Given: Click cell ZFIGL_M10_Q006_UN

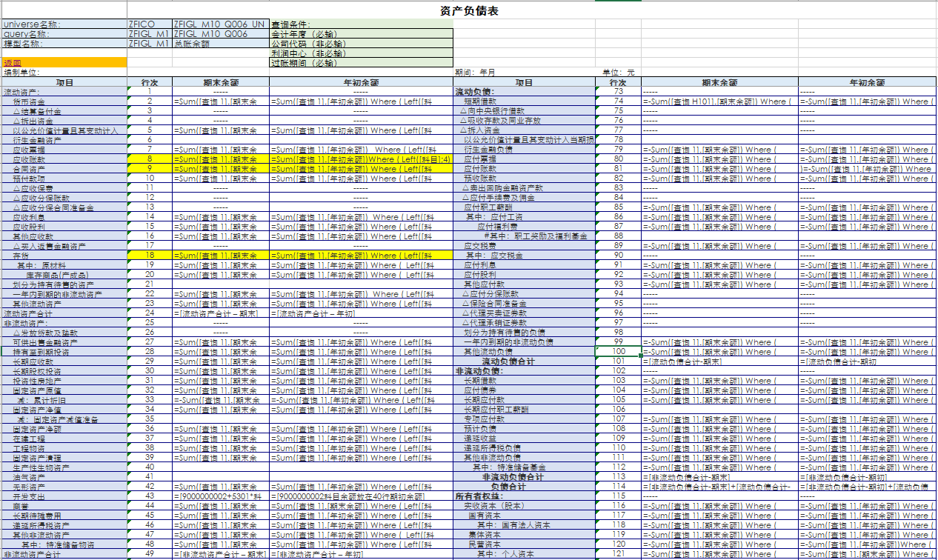Looking at the screenshot, I should pos(221,24).
